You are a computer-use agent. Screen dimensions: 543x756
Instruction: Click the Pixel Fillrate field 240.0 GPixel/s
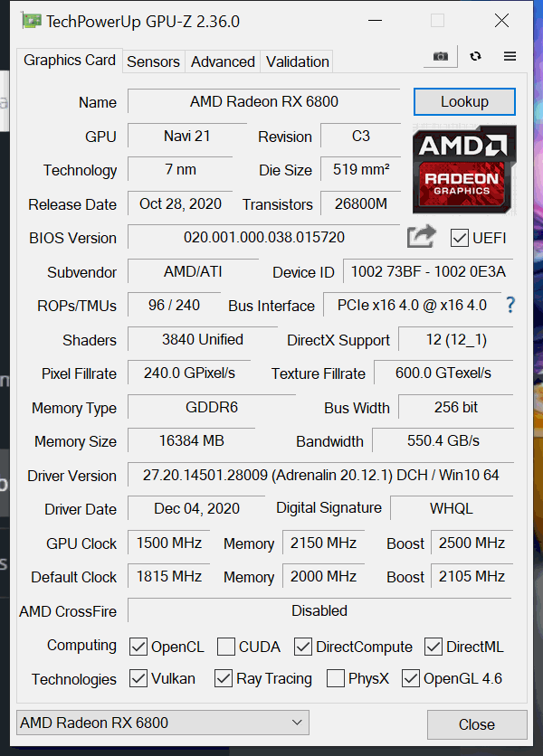pos(189,373)
